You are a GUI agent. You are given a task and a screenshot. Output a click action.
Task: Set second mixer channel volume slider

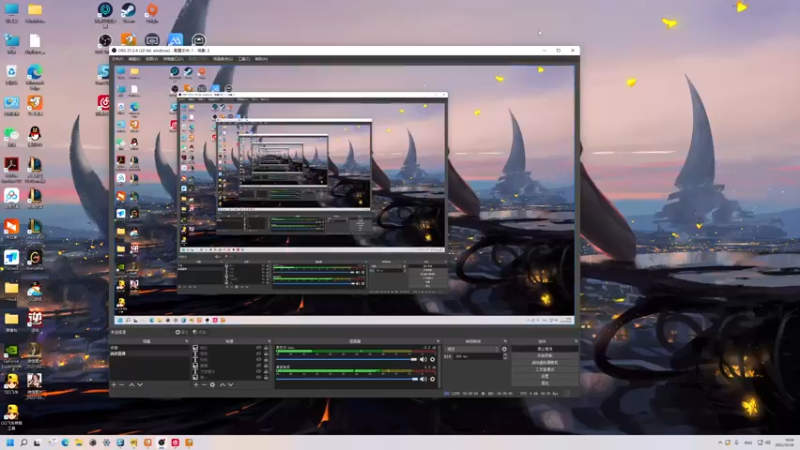[x=347, y=379]
